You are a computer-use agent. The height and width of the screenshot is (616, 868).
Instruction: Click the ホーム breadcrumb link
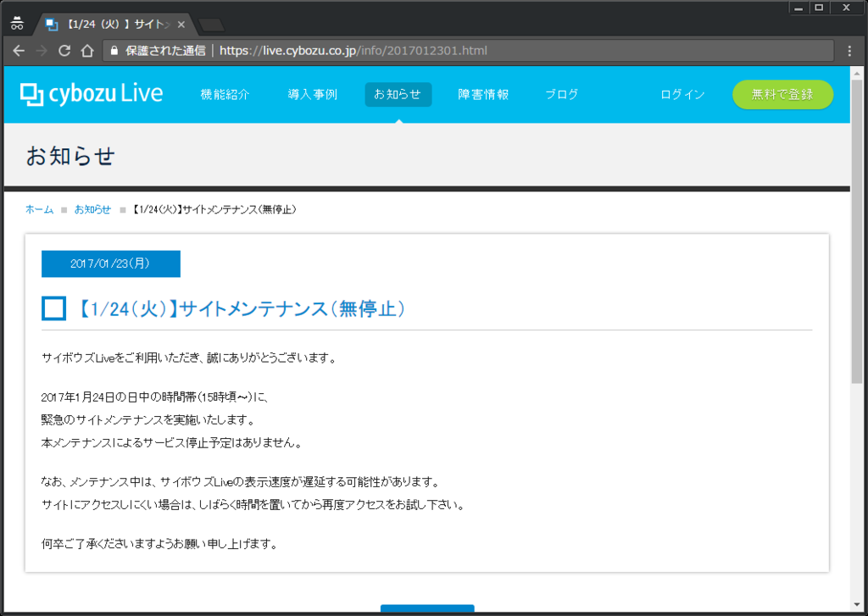(39, 209)
